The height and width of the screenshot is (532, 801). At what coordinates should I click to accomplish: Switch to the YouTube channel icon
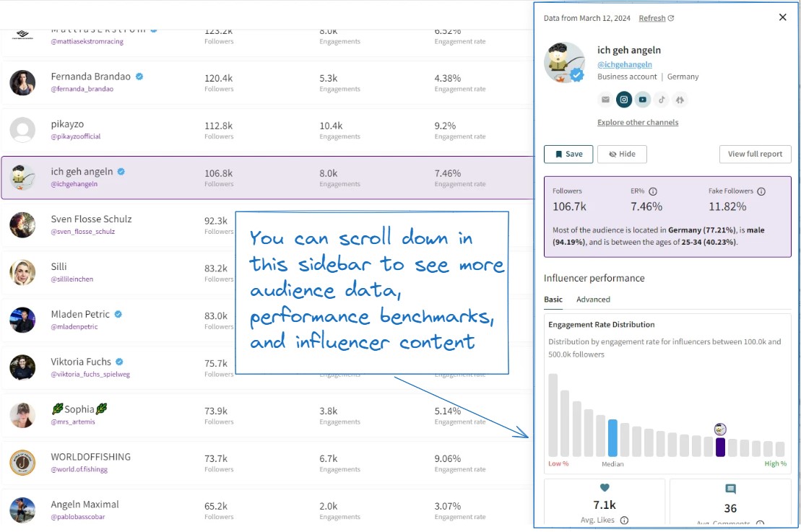643,100
